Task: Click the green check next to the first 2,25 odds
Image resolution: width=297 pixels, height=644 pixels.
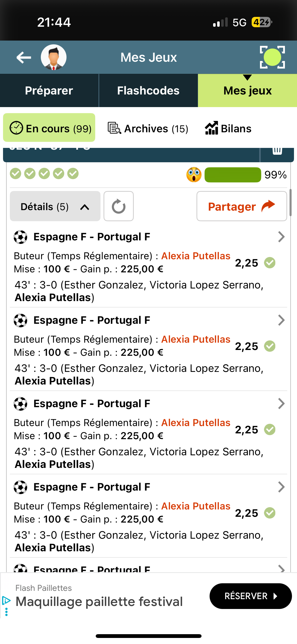Action: click(x=270, y=263)
